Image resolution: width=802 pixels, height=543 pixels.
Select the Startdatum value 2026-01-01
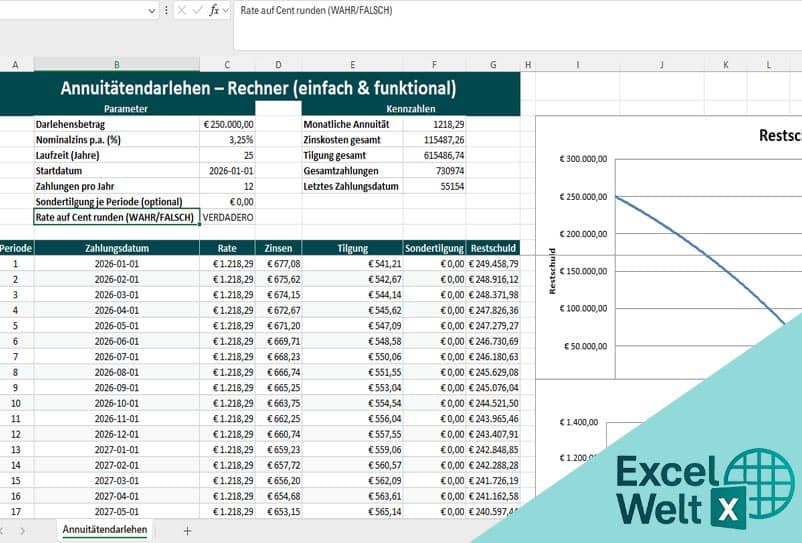click(x=227, y=171)
